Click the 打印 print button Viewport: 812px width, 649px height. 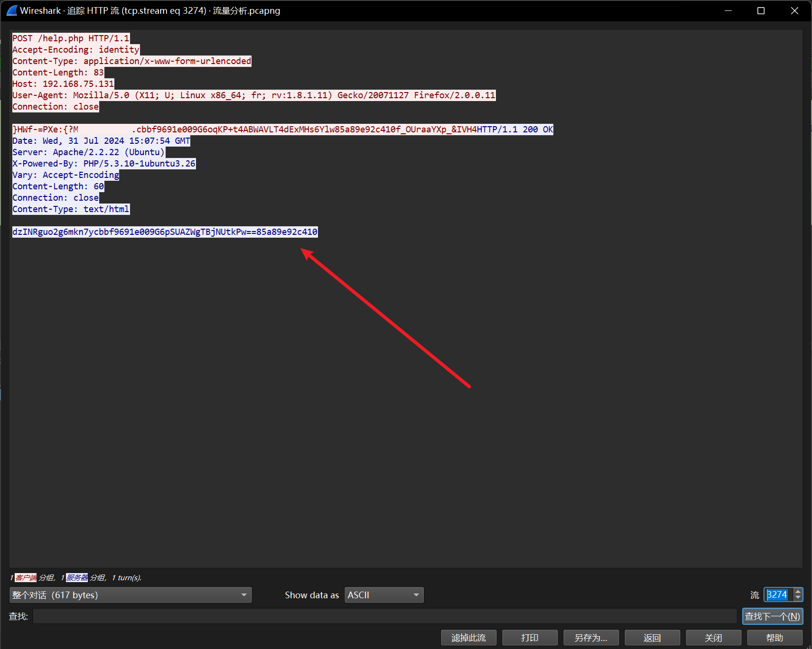530,638
